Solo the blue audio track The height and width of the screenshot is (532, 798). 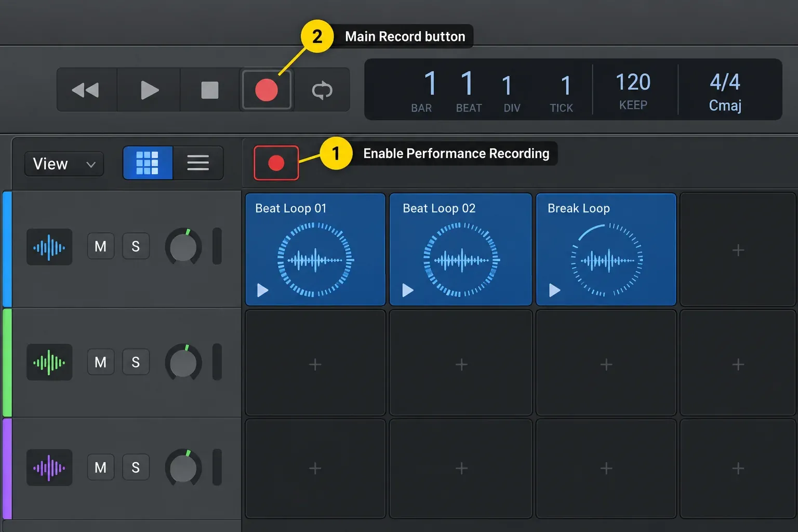[136, 246]
